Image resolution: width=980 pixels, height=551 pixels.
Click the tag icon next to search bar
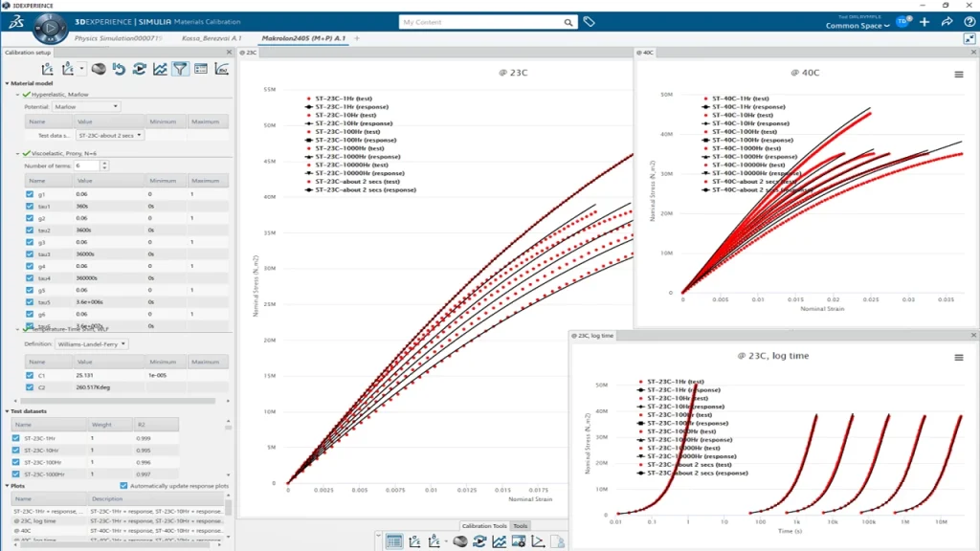pyautogui.click(x=590, y=22)
